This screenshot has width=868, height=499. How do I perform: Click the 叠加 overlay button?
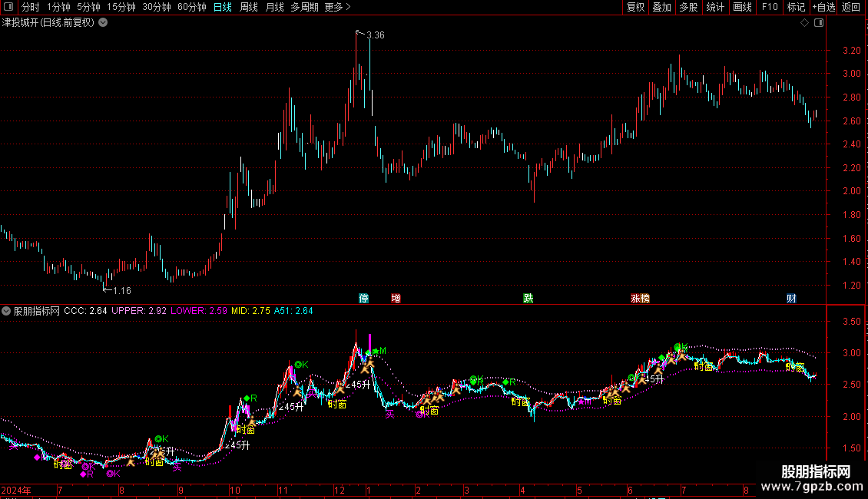point(661,7)
